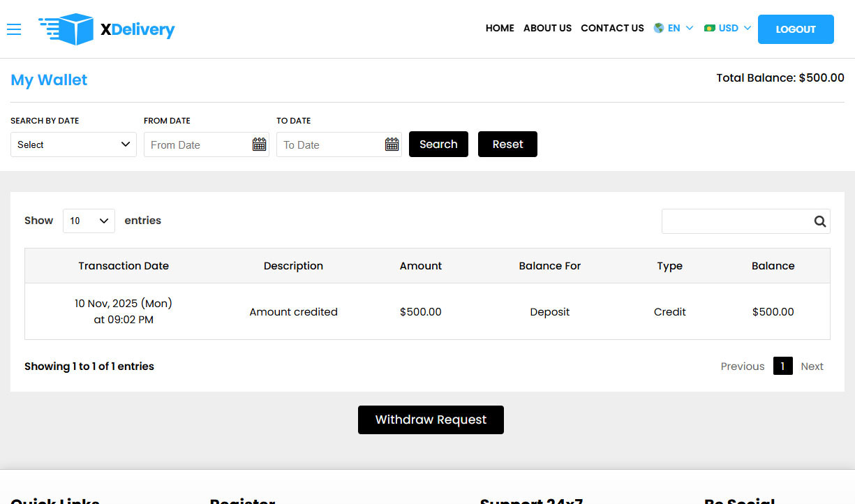Image resolution: width=855 pixels, height=504 pixels.
Task: Reset the date filters
Action: 507,144
